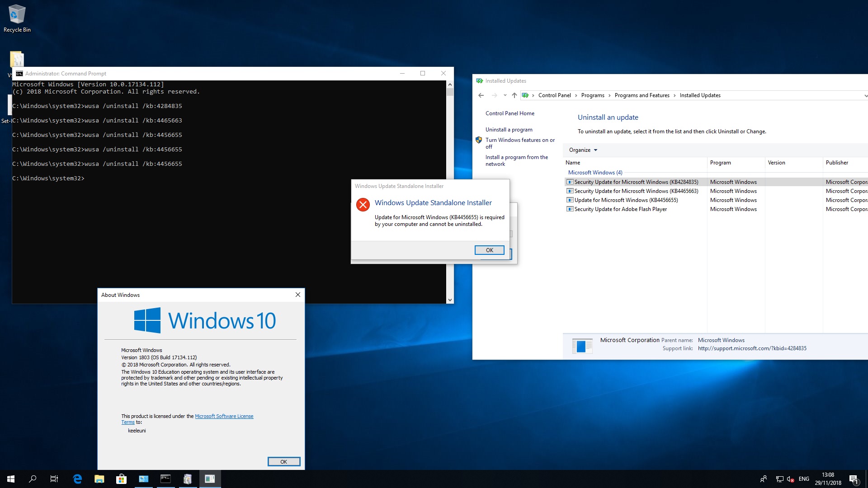Image resolution: width=868 pixels, height=488 pixels.
Task: Sort by the Version column header
Action: click(x=794, y=163)
